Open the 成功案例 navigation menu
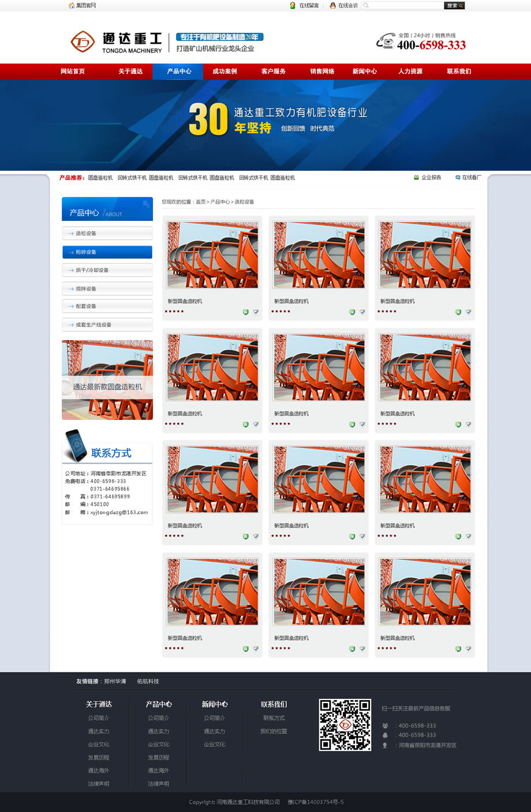The width and height of the screenshot is (531, 812). (x=225, y=72)
